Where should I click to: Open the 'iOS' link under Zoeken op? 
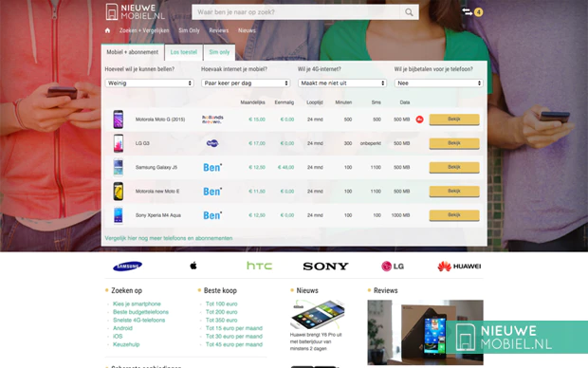[118, 337]
